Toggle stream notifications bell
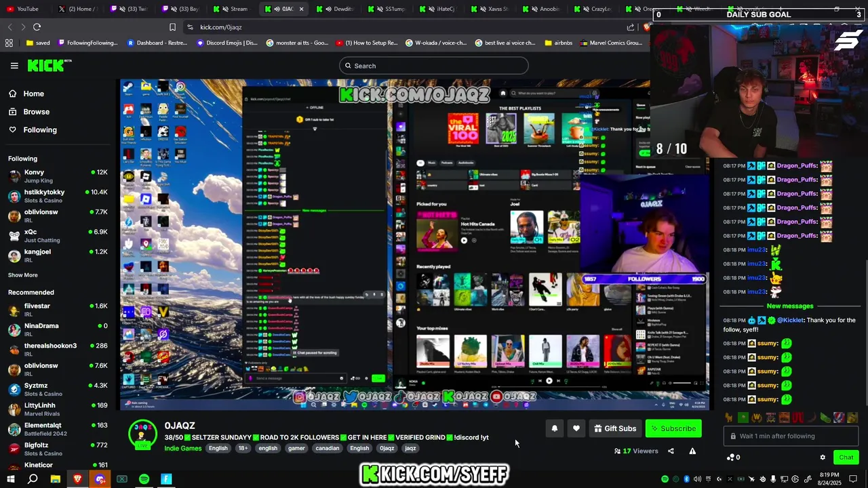This screenshot has width=868, height=488. point(554,428)
